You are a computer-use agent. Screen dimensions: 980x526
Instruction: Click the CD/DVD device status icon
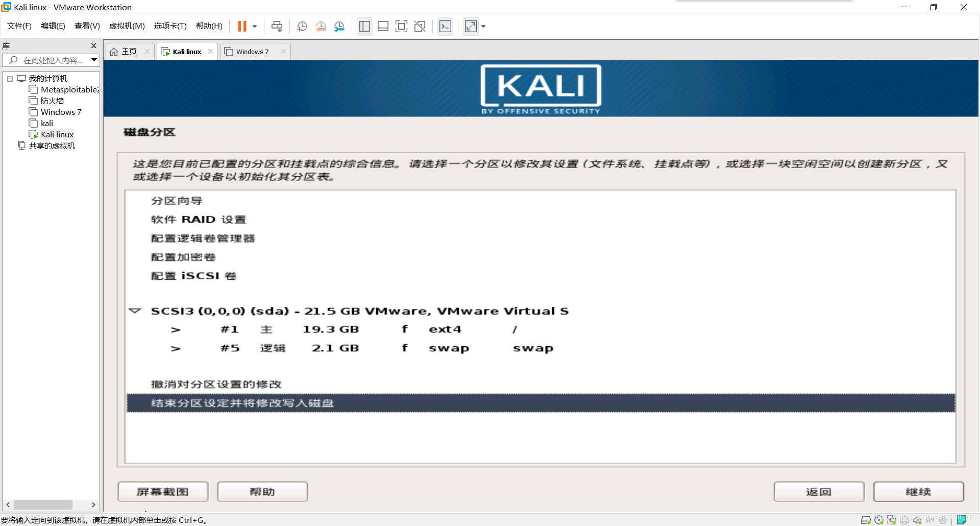pos(878,520)
